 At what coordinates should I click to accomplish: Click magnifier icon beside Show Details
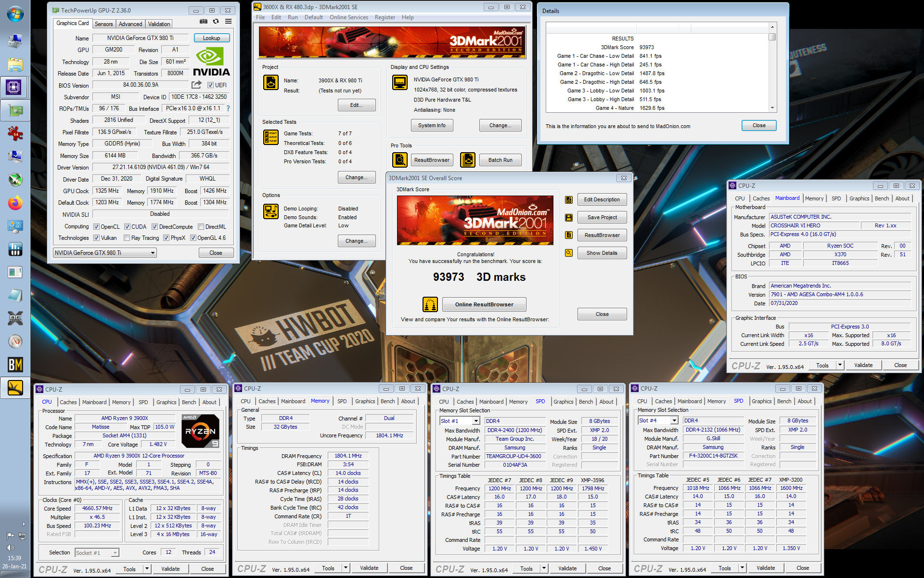pyautogui.click(x=569, y=253)
